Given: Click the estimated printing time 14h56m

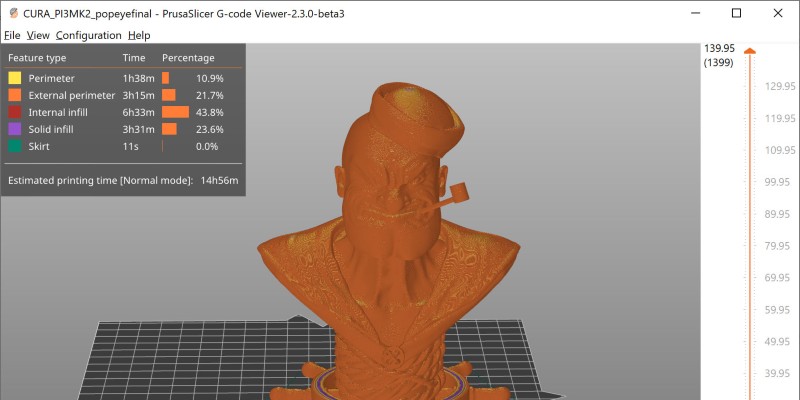Looking at the screenshot, I should pos(221,180).
